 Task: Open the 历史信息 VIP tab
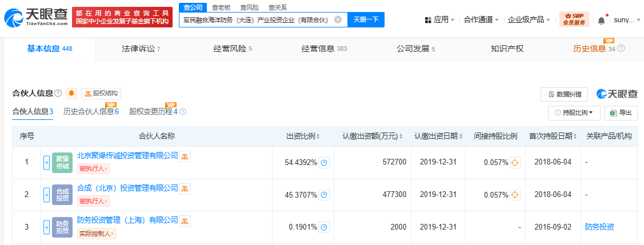pyautogui.click(x=594, y=49)
